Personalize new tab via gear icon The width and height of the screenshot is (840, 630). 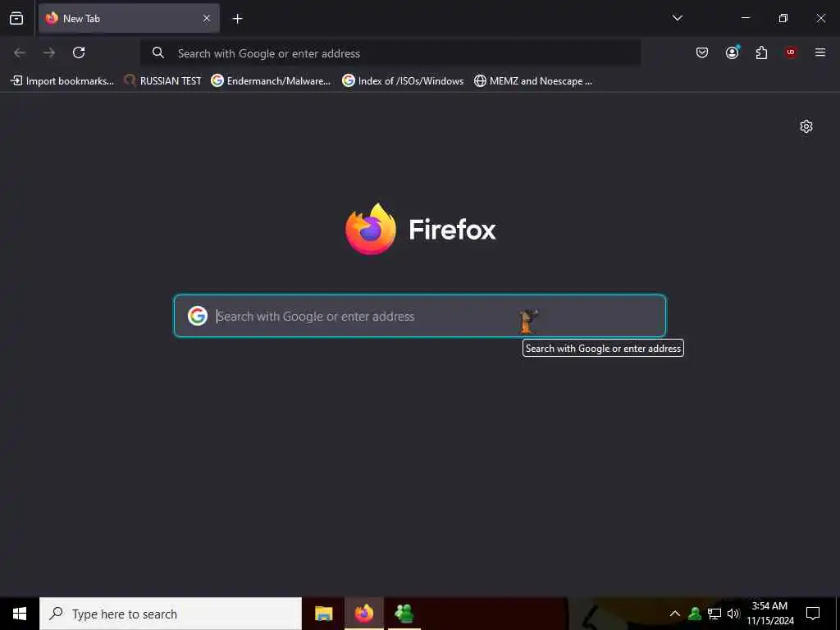point(806,126)
